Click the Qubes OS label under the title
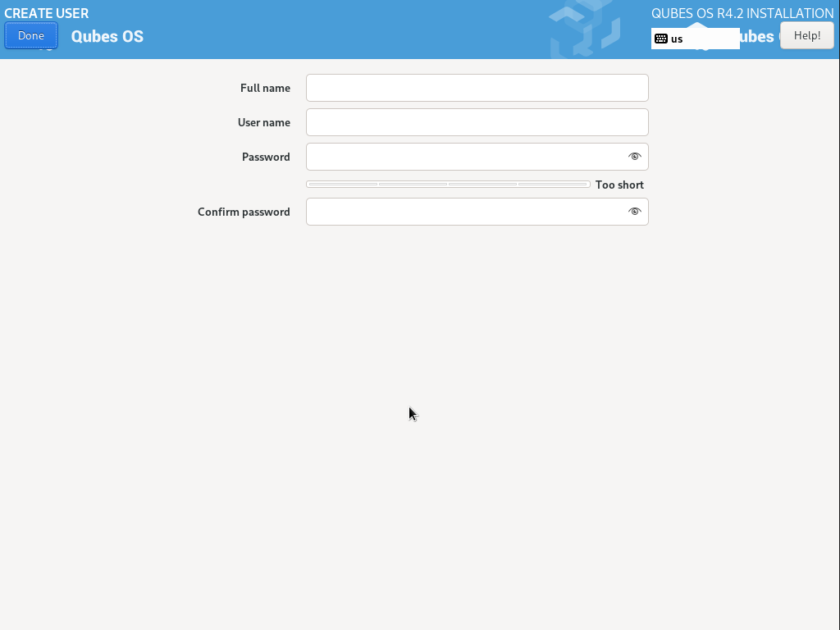 click(x=107, y=36)
